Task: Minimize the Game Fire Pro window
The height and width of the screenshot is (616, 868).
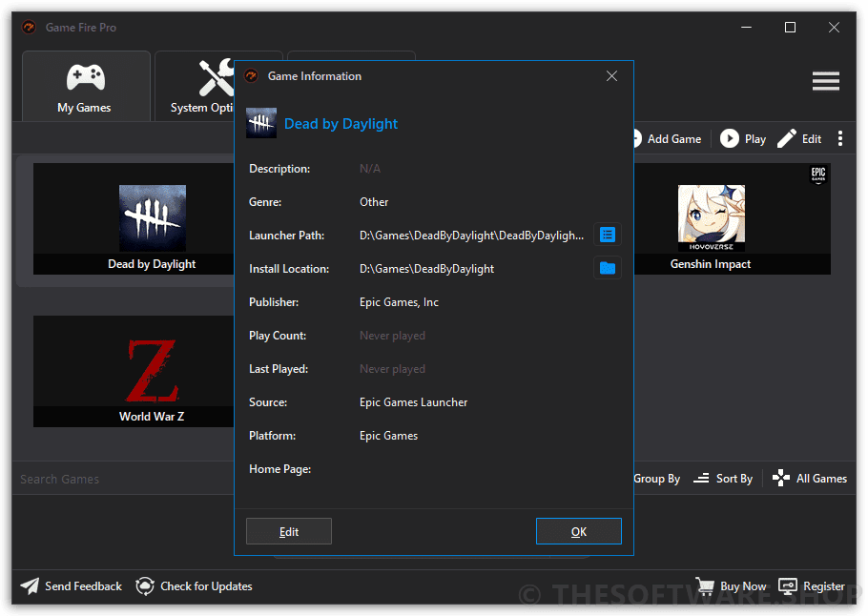Action: 746,27
